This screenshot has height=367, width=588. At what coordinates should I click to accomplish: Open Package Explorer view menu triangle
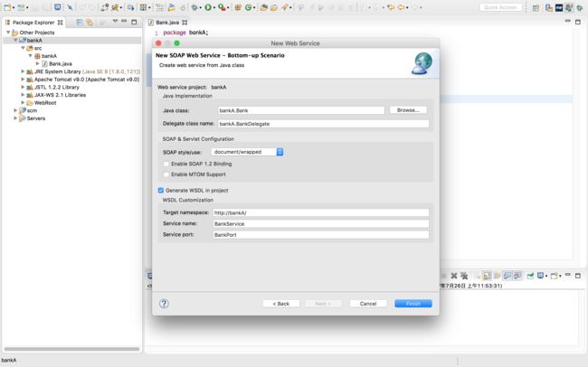click(x=115, y=22)
